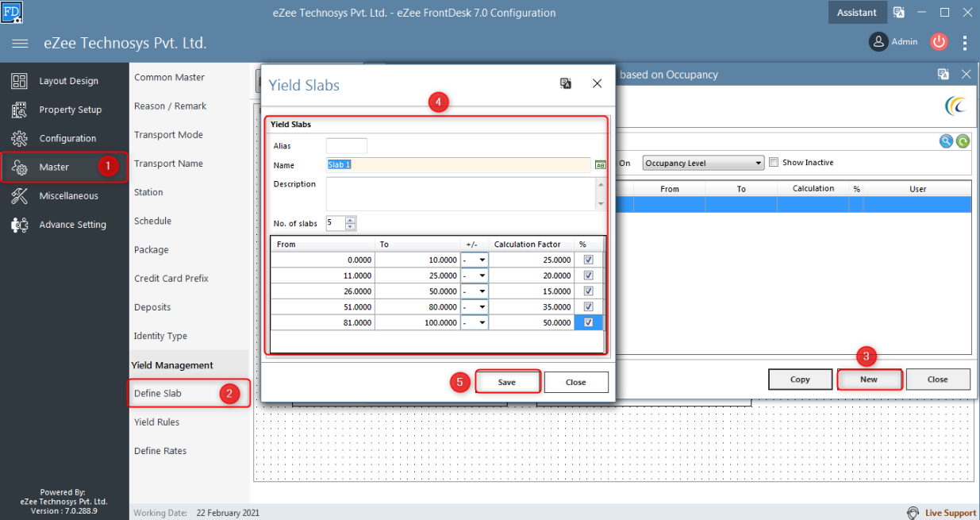The height and width of the screenshot is (520, 980).
Task: Click the 100.0000 To cell
Action: pyautogui.click(x=417, y=322)
